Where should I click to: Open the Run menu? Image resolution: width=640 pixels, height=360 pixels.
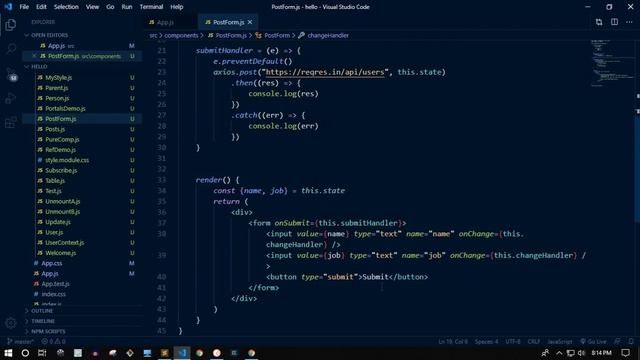(x=127, y=7)
